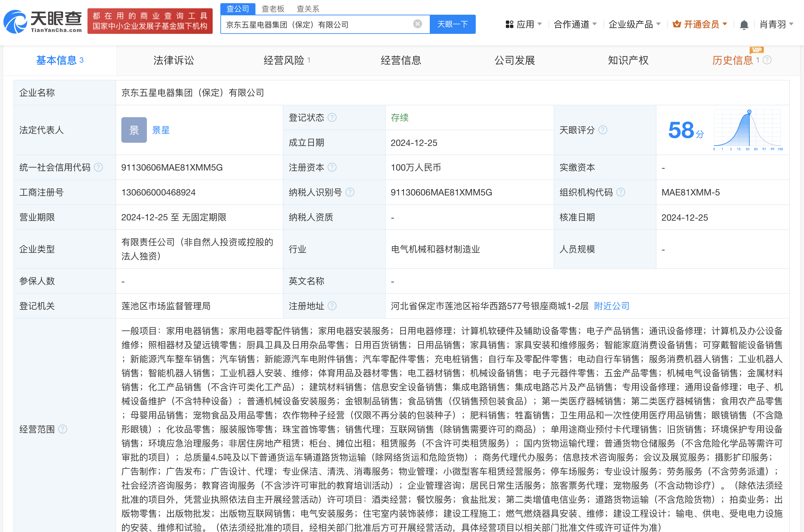Click the help icon next to 注册地址
The image size is (804, 532).
click(333, 306)
